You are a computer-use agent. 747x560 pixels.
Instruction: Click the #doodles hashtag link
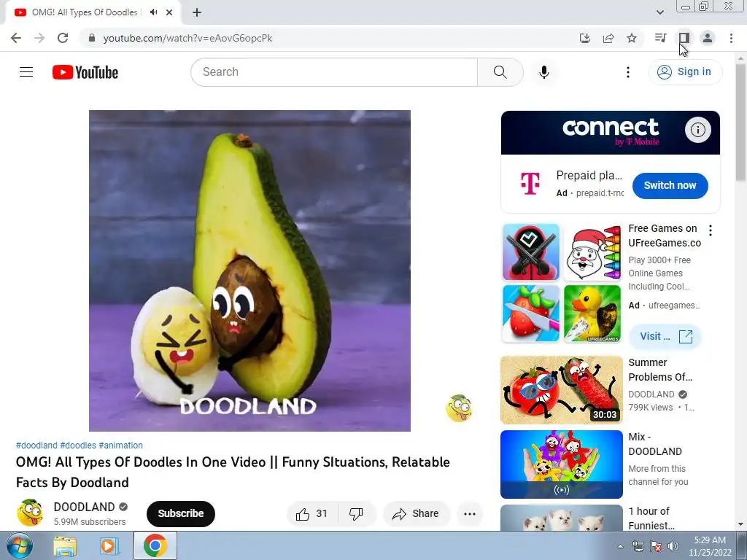(x=78, y=446)
